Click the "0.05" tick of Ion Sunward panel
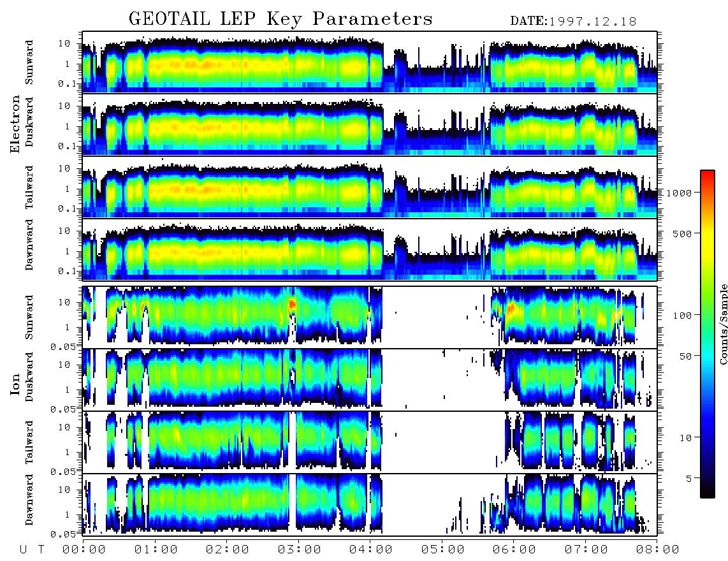Viewport: 728px width, 561px height. [x=63, y=346]
